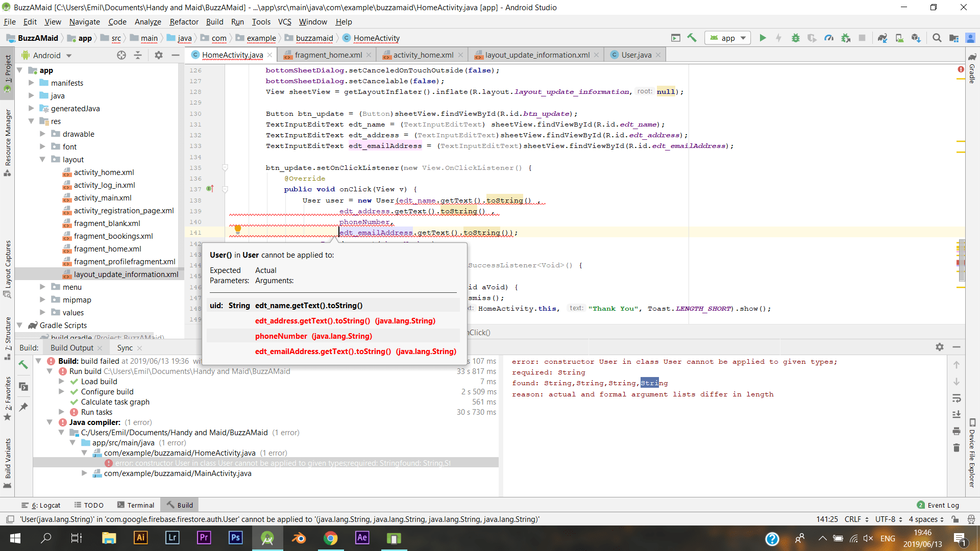The height and width of the screenshot is (551, 980).
Task: Open the Gradle side panel
Action: pos(972,68)
